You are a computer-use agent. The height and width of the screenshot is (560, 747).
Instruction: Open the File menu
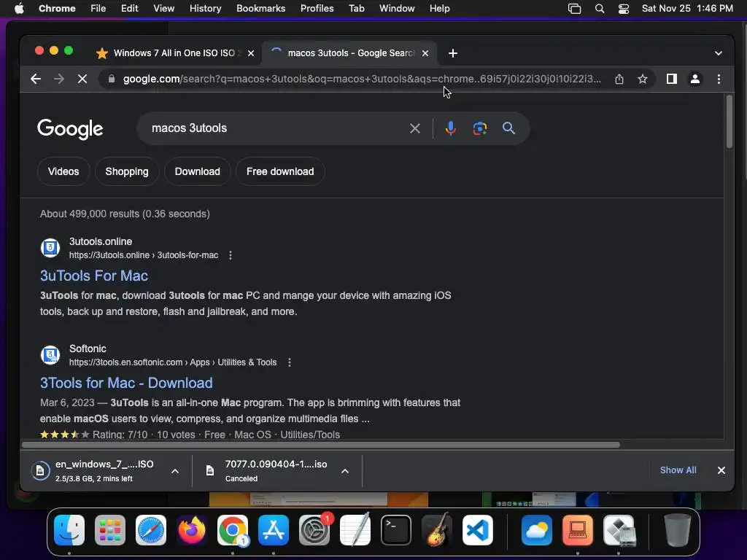click(x=98, y=9)
